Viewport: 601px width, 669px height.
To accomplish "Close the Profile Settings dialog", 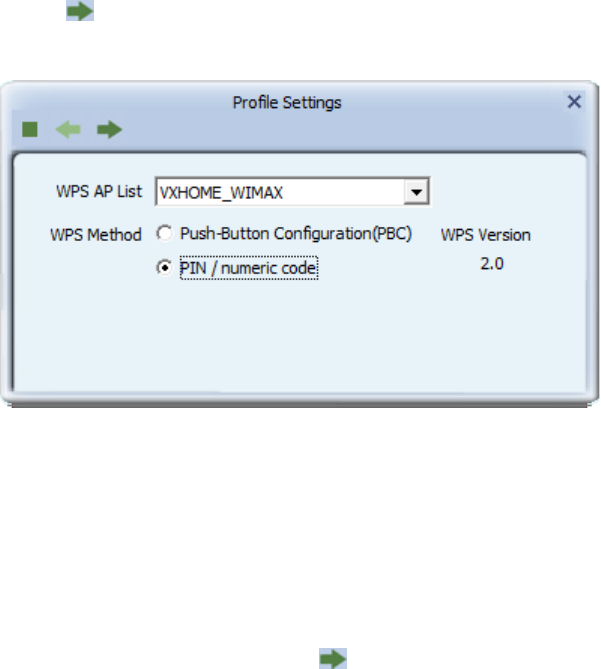I will point(574,102).
